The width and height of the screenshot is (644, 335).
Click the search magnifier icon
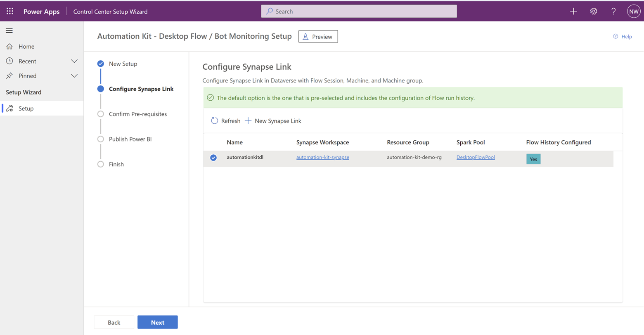(x=270, y=11)
